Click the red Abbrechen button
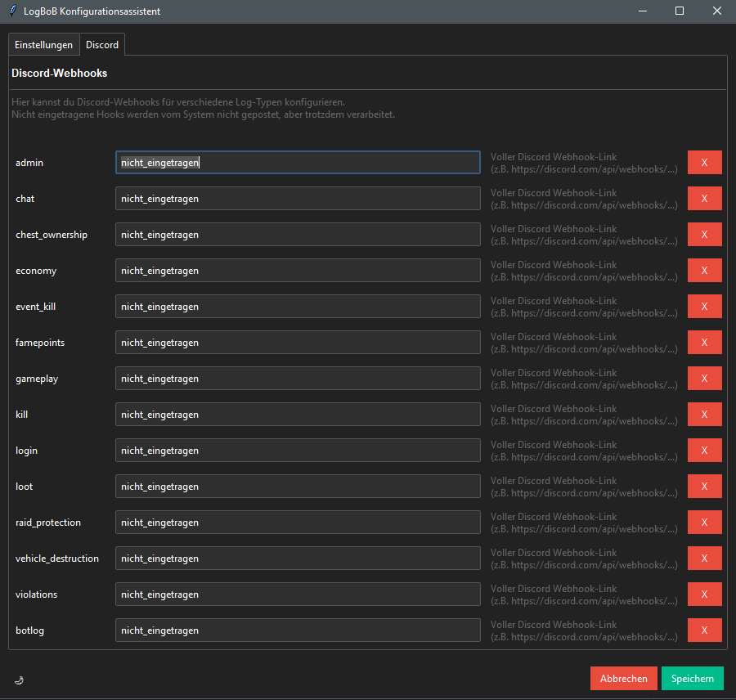The image size is (736, 700). pyautogui.click(x=623, y=679)
